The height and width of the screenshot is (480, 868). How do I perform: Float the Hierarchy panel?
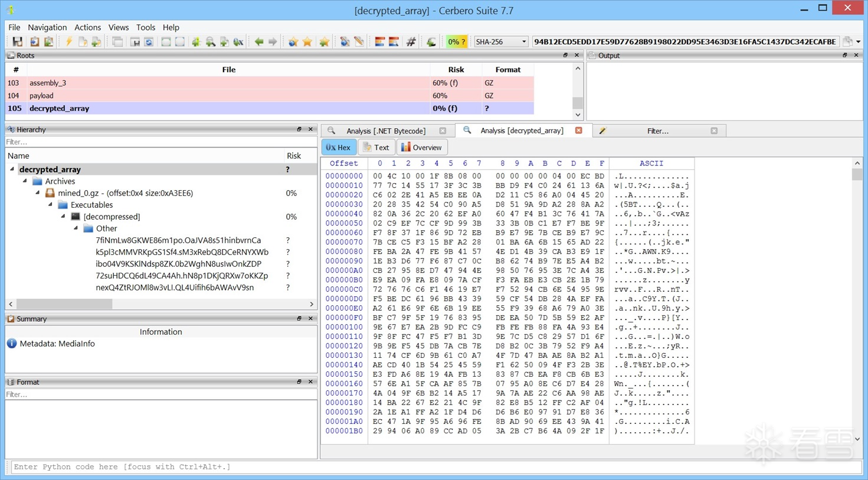[299, 129]
